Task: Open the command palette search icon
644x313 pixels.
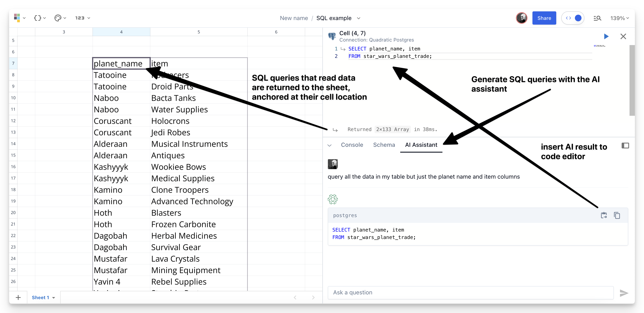Action: point(597,18)
